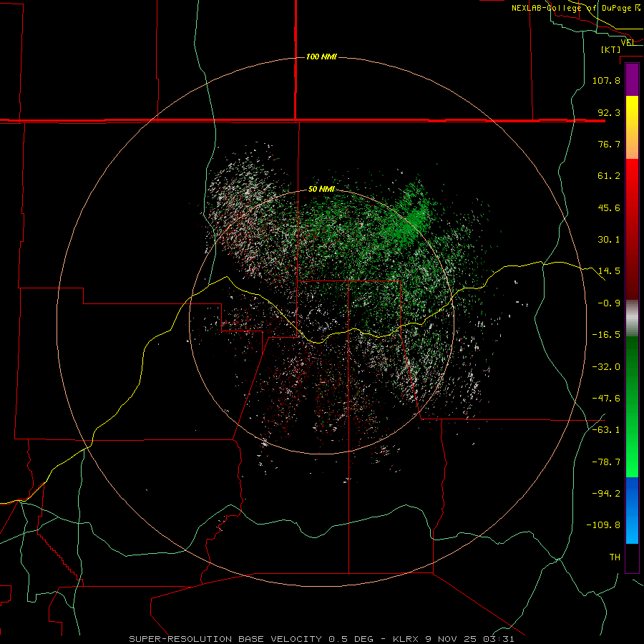
Task: Click the NEXLAB-College of DuPage watermark text
Action: tap(576, 8)
